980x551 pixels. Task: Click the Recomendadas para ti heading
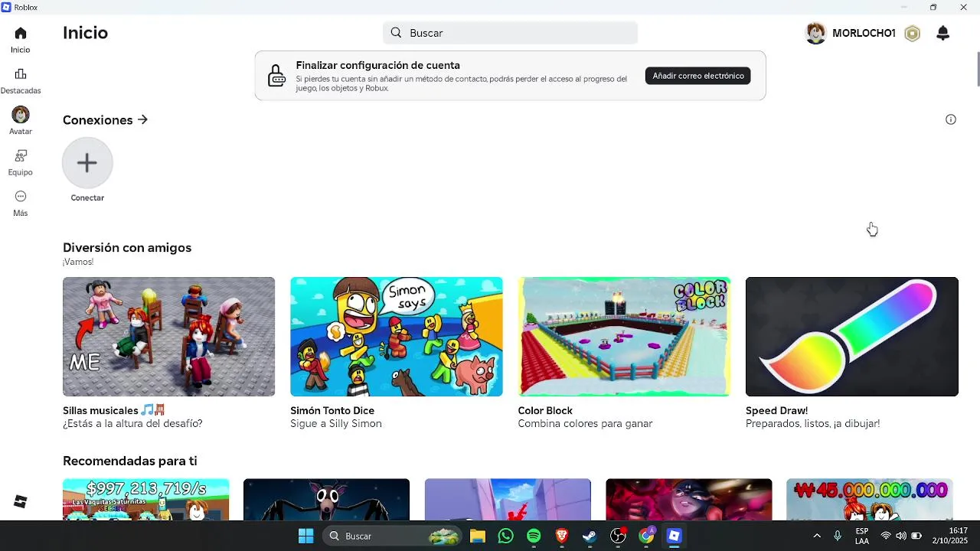click(130, 461)
